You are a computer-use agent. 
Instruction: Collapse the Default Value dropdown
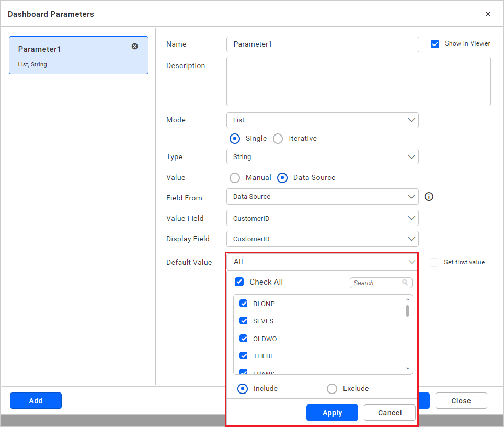point(411,262)
